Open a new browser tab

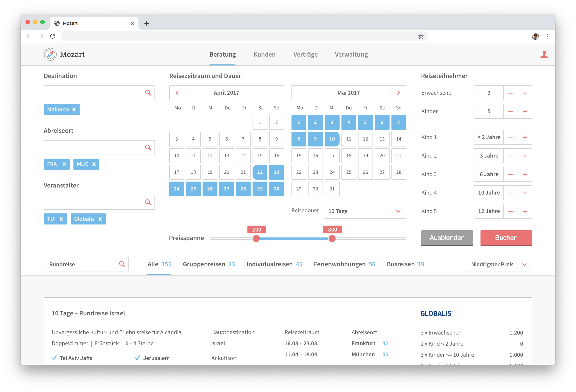[x=146, y=23]
